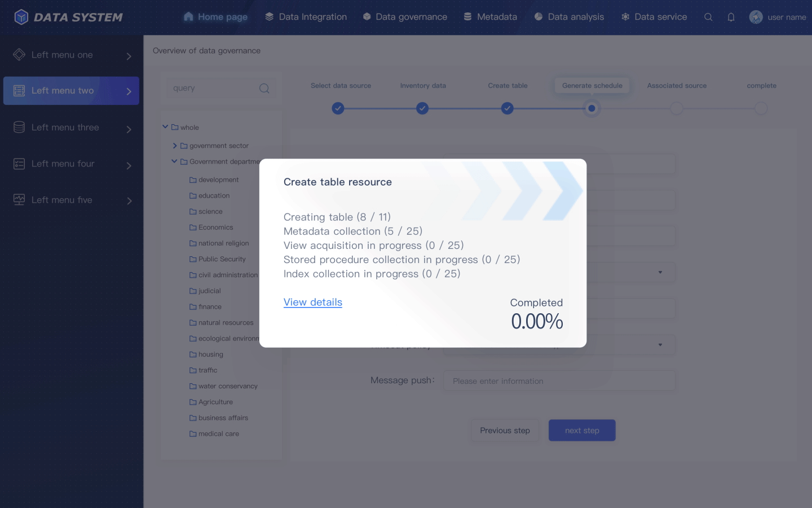Screen dimensions: 812x508
Task: Select the civil administration folder
Action: click(x=223, y=275)
